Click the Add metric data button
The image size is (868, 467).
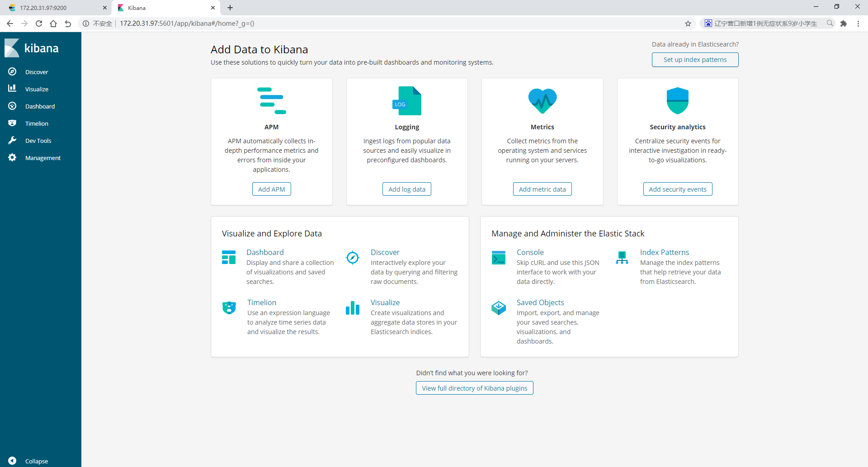542,189
